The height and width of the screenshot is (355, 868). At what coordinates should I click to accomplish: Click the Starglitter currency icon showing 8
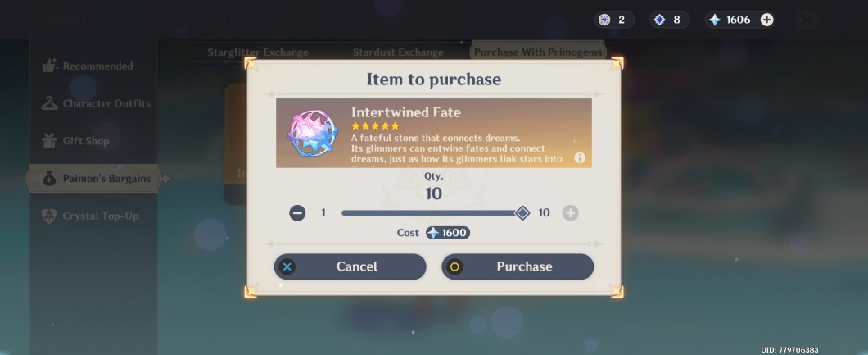coord(659,20)
